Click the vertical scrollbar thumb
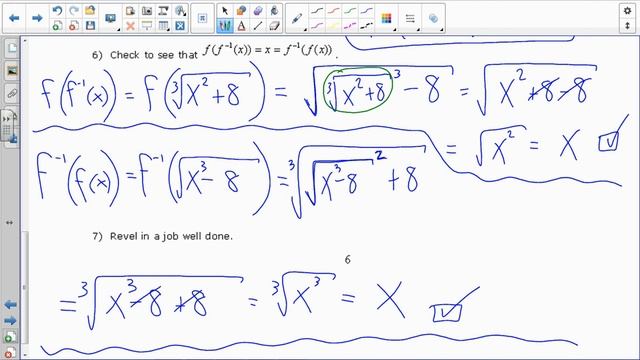 pyautogui.click(x=25, y=287)
